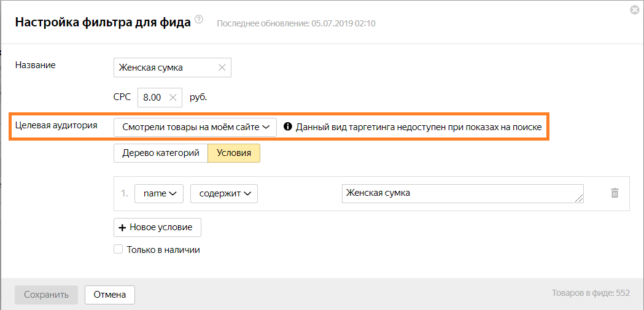Click the info icon near targeting warning
Image resolution: width=644 pixels, height=310 pixels.
287,127
